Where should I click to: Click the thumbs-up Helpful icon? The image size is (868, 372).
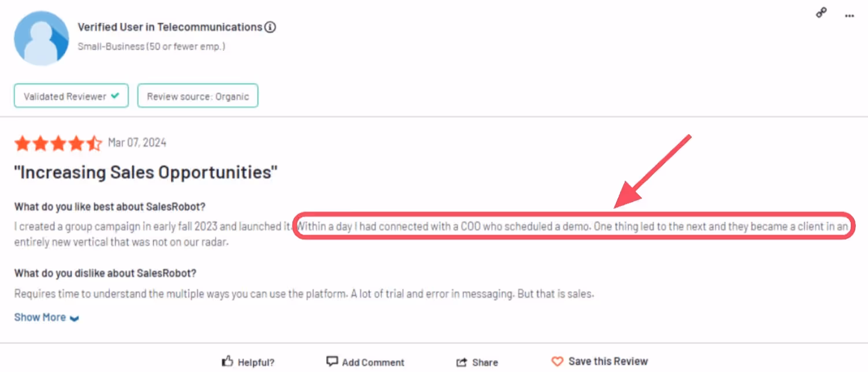click(227, 360)
